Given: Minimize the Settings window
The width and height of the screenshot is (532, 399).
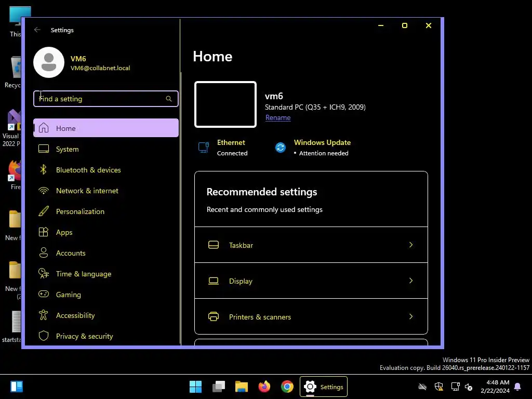Looking at the screenshot, I should coord(381,25).
